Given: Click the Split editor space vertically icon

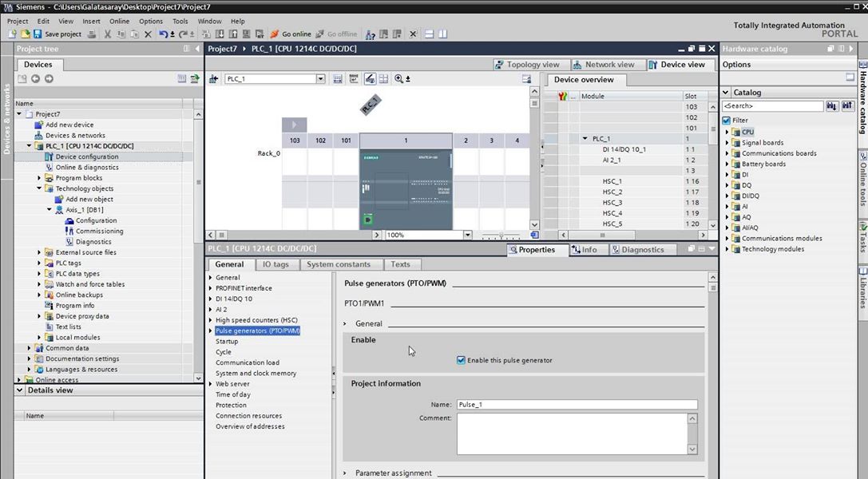Looking at the screenshot, I should coord(443,34).
